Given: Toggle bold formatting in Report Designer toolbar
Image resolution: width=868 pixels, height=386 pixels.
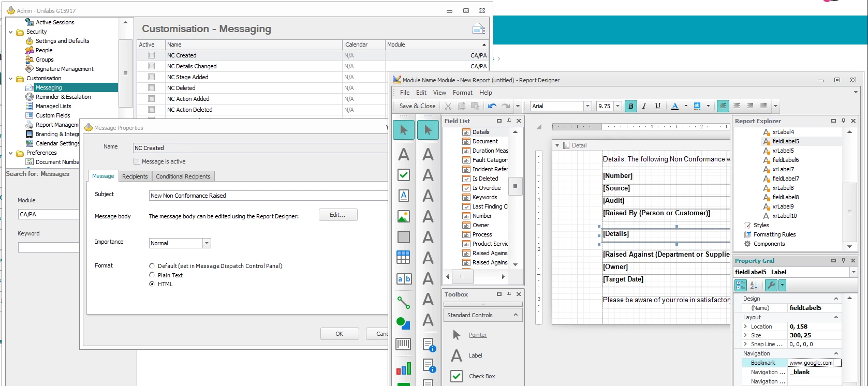Looking at the screenshot, I should pyautogui.click(x=630, y=106).
